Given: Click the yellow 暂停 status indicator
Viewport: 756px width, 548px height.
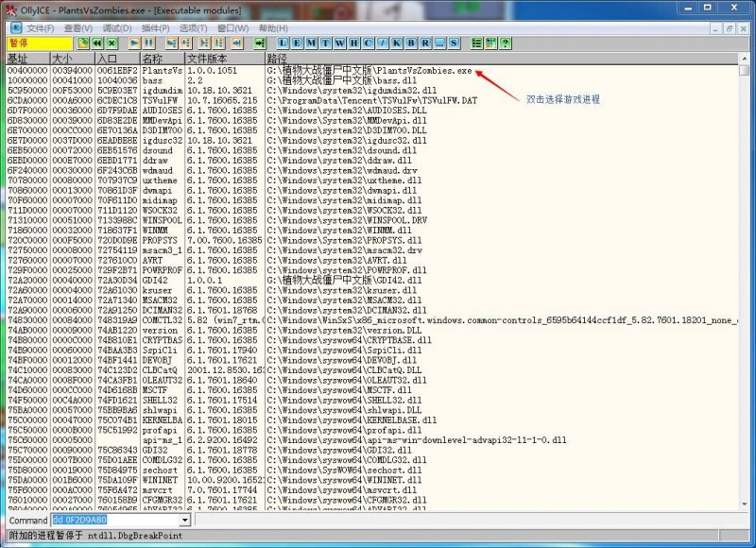Looking at the screenshot, I should [40, 43].
